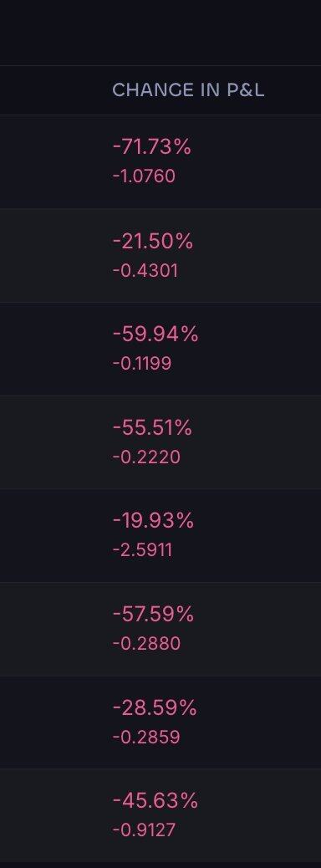Click the -0.2220 P&L amount

(146, 457)
